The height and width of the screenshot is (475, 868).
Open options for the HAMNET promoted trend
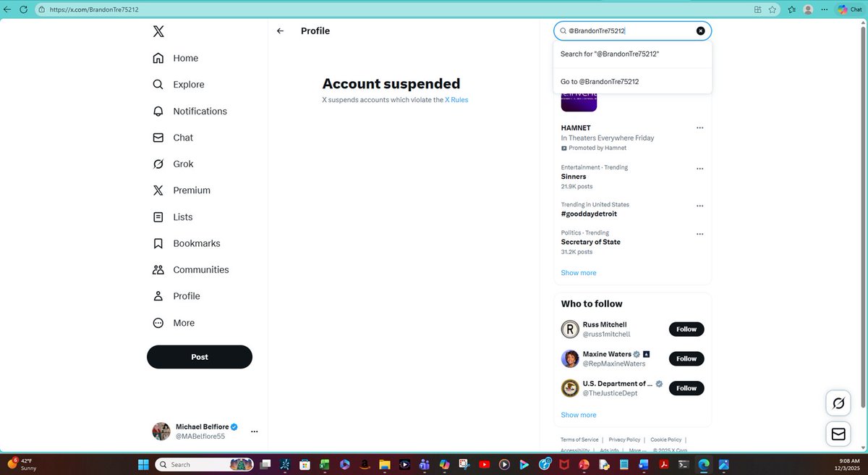click(x=699, y=128)
